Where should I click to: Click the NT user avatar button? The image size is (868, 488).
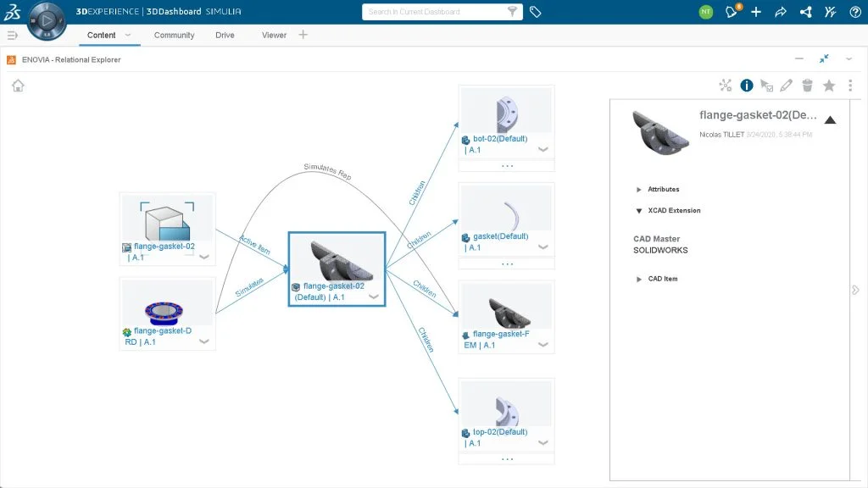point(705,12)
